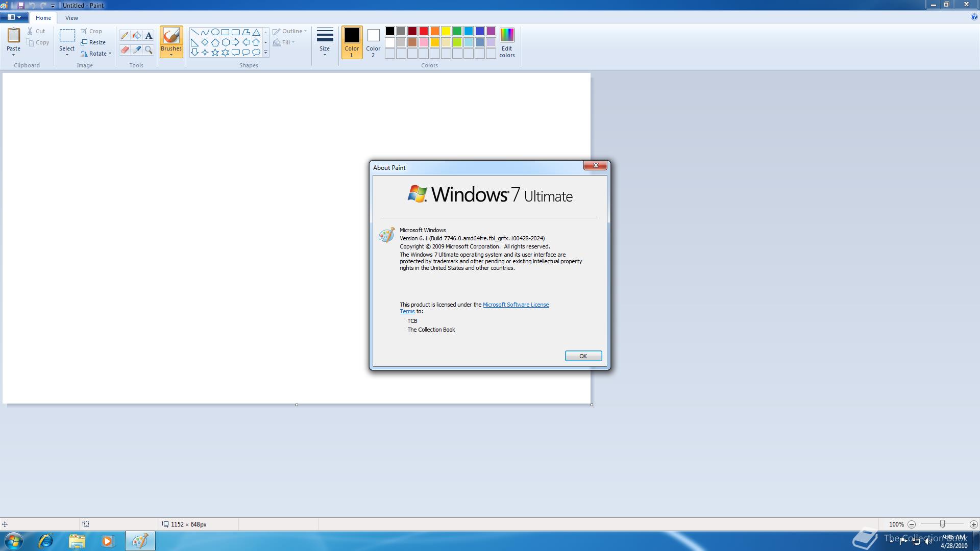This screenshot has height=551, width=980.
Task: Click the Windows Start orb
Action: (14, 541)
